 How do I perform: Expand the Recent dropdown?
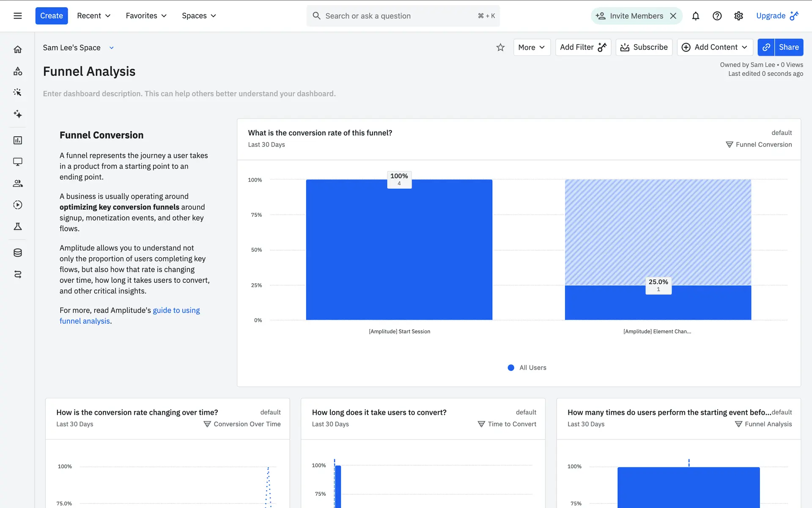pos(93,16)
